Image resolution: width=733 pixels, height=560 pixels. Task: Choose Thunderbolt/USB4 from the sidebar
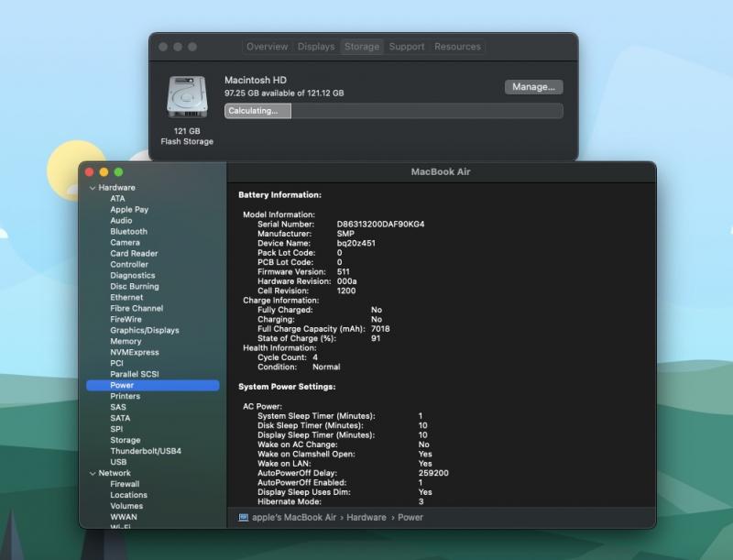(146, 452)
